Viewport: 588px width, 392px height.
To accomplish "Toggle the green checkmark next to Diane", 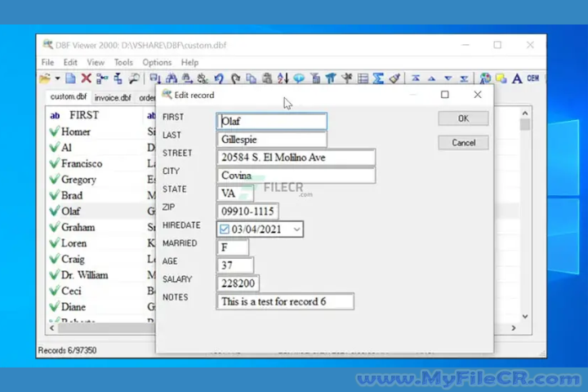I will pos(55,306).
